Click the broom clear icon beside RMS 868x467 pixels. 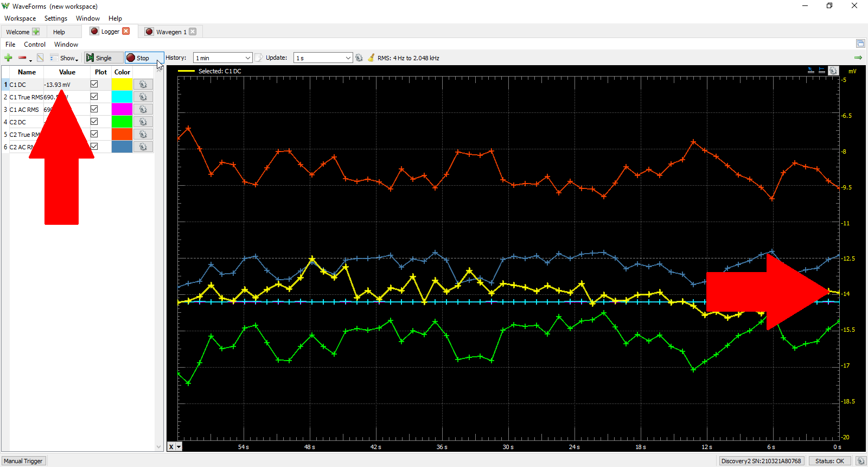click(371, 58)
